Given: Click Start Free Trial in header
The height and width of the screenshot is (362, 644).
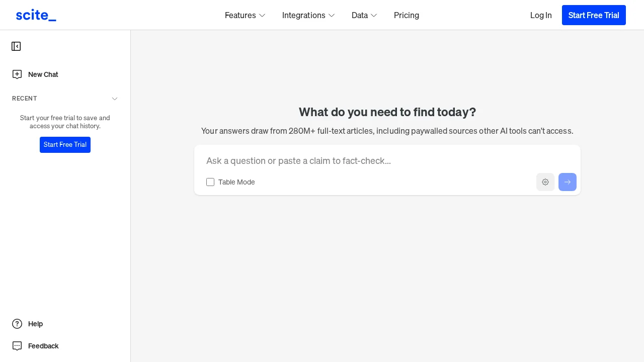Looking at the screenshot, I should 594,15.
